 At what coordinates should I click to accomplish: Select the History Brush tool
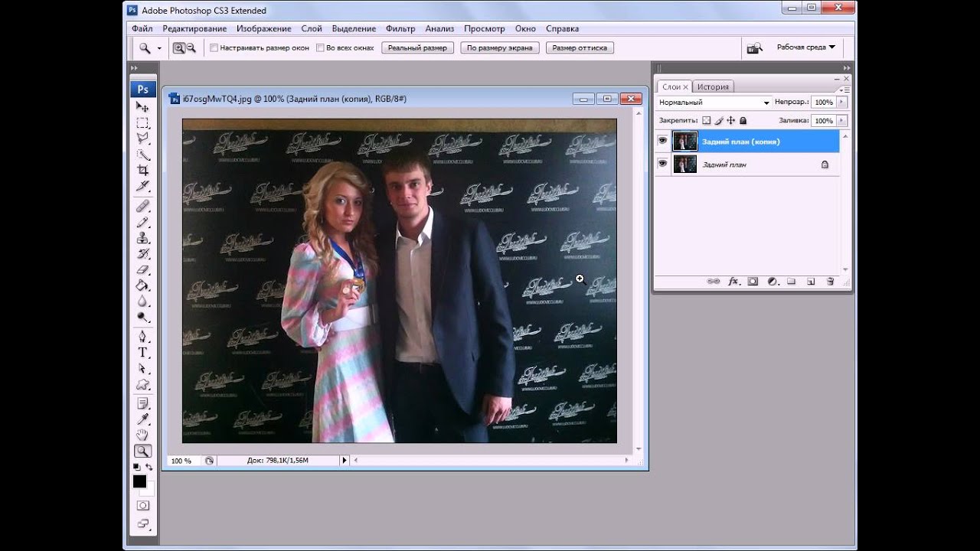coord(143,254)
